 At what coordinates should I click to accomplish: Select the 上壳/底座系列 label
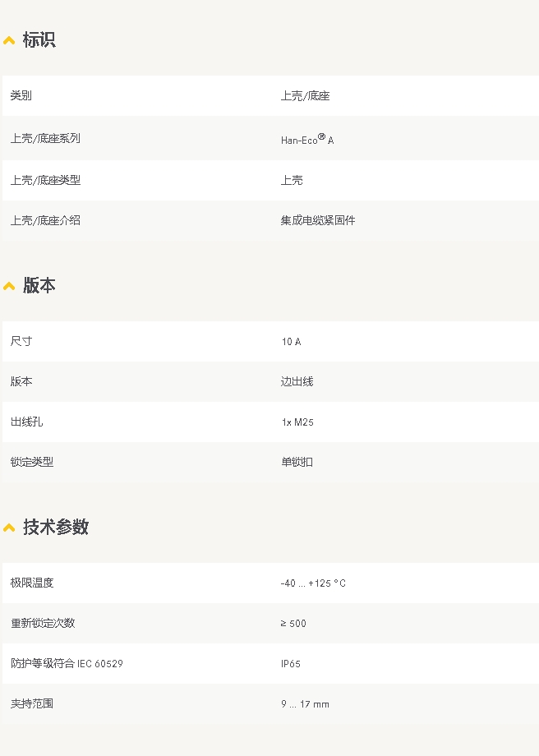point(45,138)
